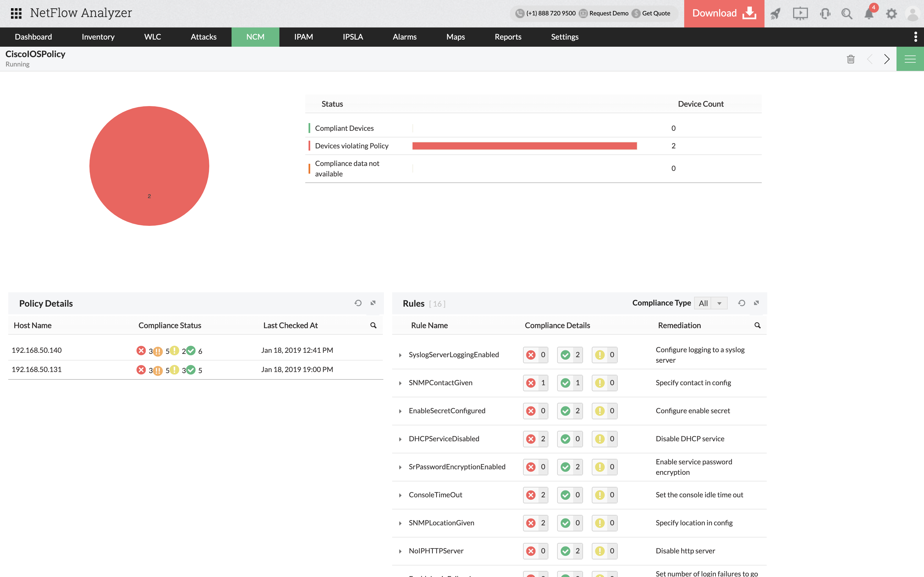Open the Compliance Type dropdown
The image size is (924, 577).
pos(711,303)
